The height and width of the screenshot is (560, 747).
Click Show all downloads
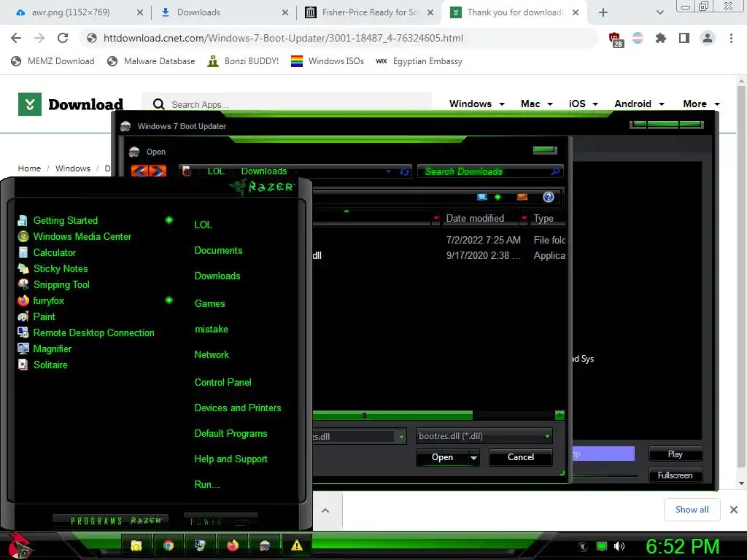coord(692,510)
